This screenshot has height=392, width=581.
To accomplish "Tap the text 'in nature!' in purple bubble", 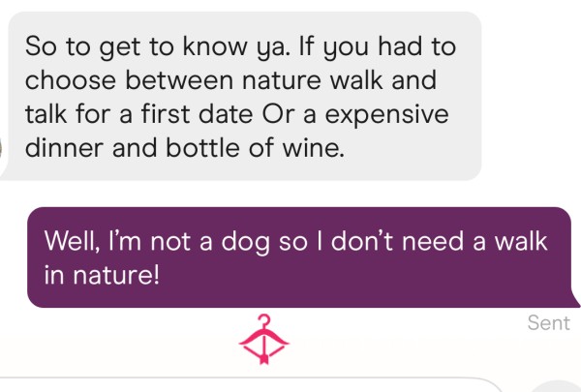I will (102, 275).
